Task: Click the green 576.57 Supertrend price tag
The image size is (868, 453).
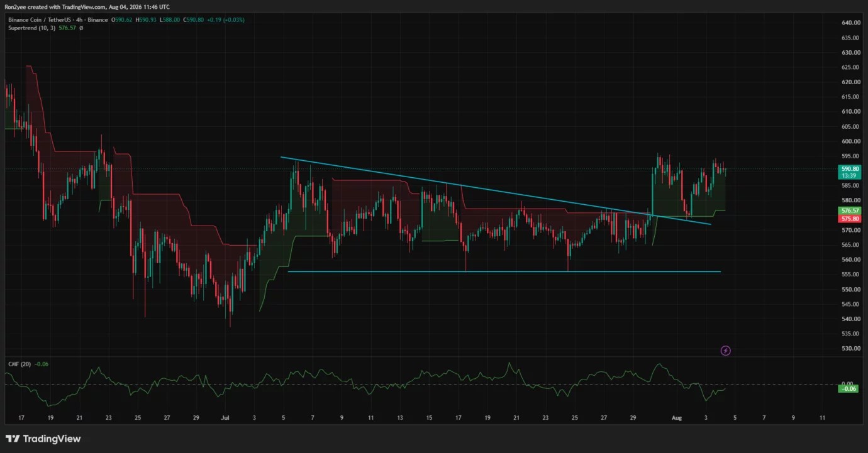Action: 850,210
